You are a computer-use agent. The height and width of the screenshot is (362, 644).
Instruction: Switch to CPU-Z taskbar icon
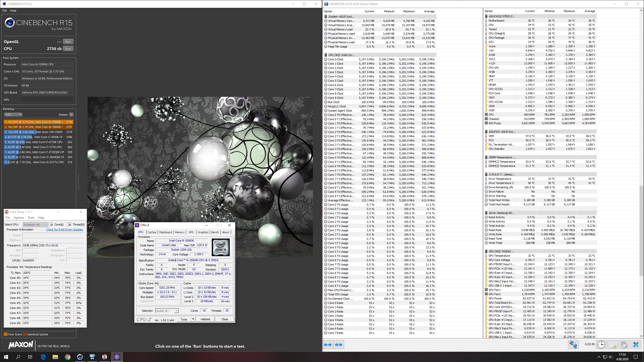tap(117, 357)
